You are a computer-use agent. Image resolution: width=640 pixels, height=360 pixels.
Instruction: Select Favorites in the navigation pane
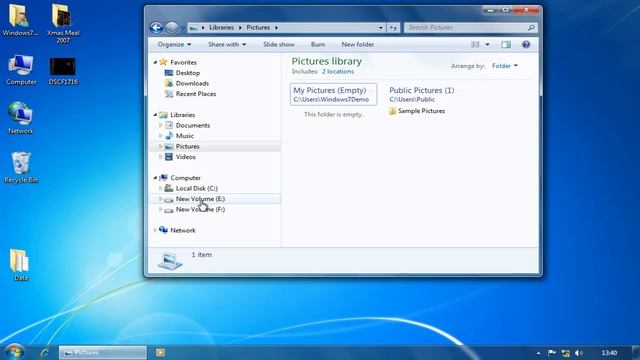pyautogui.click(x=183, y=62)
